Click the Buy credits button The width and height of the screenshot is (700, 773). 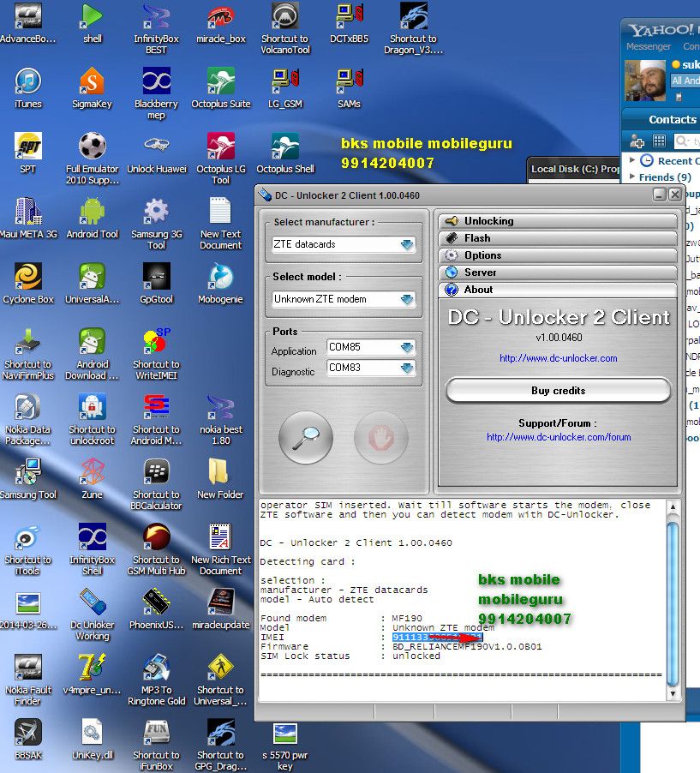tap(558, 391)
